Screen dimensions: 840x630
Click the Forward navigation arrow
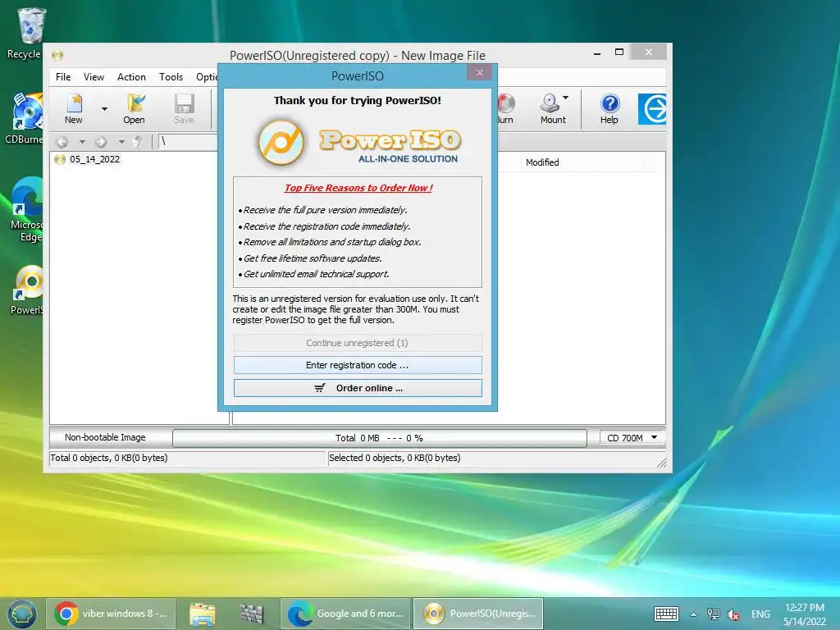101,142
